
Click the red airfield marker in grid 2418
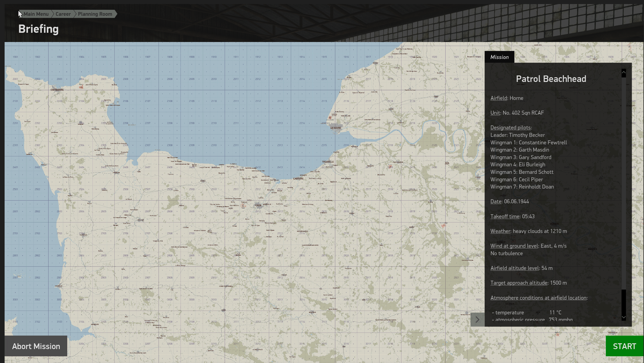(x=390, y=166)
